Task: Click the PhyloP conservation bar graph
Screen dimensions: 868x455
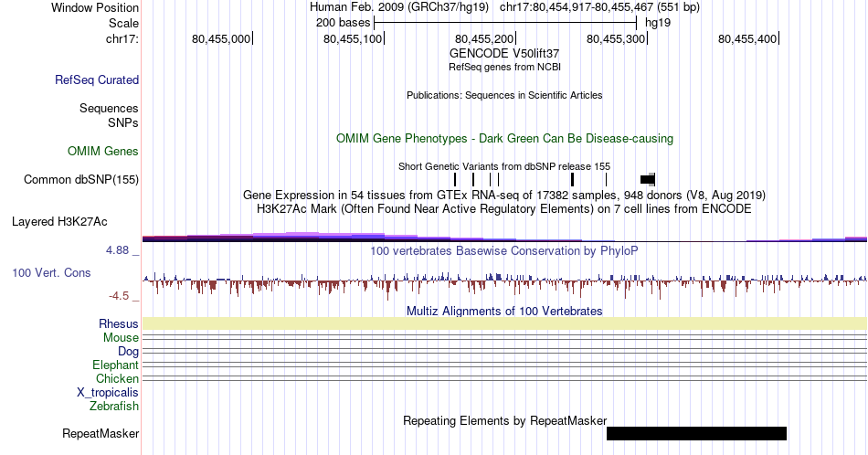Action: (x=504, y=284)
